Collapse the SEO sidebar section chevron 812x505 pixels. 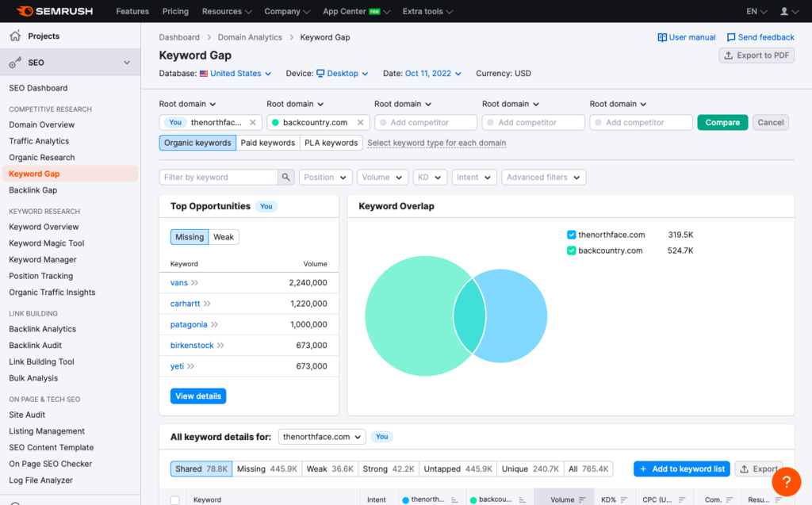coord(127,63)
